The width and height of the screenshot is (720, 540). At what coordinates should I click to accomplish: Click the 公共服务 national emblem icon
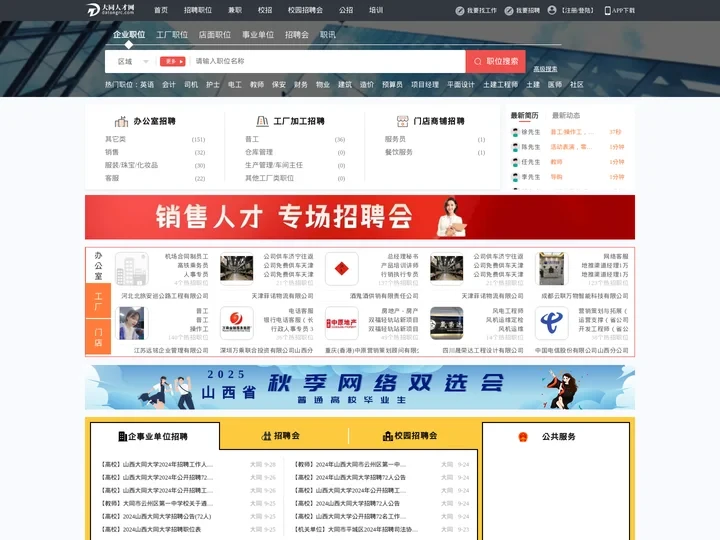[523, 437]
